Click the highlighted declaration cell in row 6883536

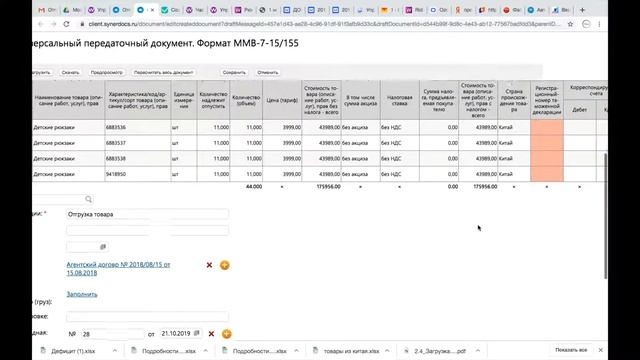(547, 127)
